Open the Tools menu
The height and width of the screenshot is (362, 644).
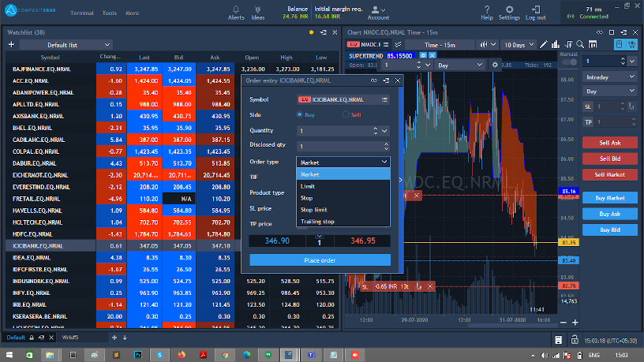[x=109, y=13]
